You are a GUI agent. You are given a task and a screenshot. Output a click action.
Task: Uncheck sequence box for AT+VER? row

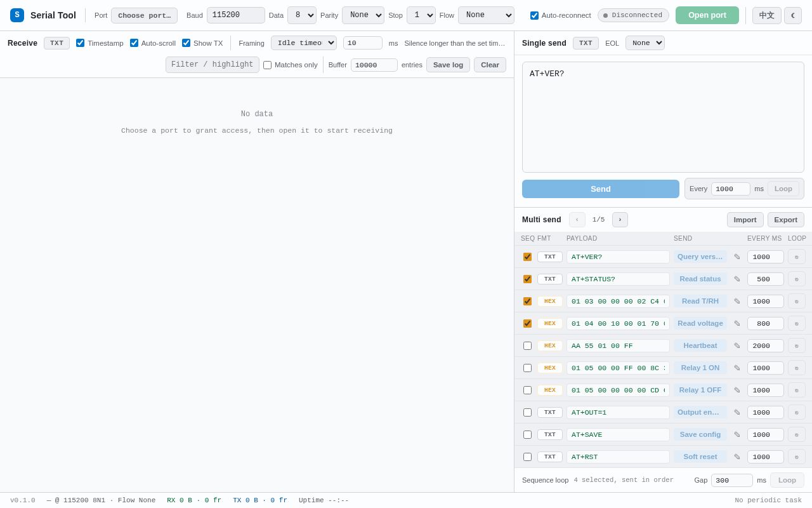[x=527, y=257]
